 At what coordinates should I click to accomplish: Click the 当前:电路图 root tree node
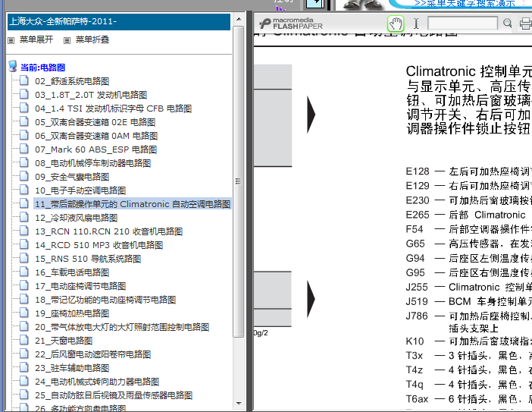(x=42, y=68)
